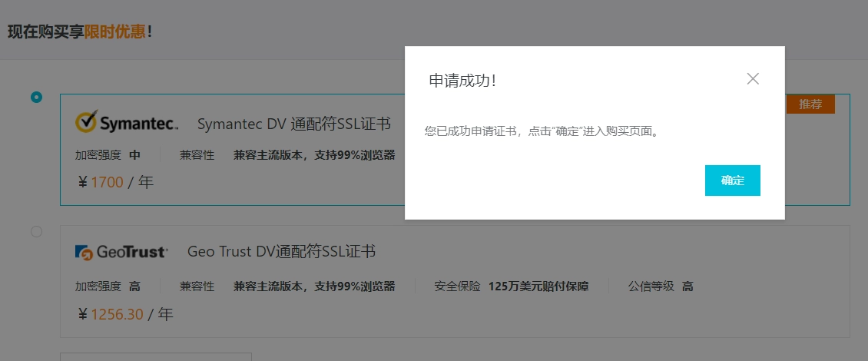Click GeoTrust 125万美元赔付保障 insurance text
Screen dimensions: 868x361
538,286
